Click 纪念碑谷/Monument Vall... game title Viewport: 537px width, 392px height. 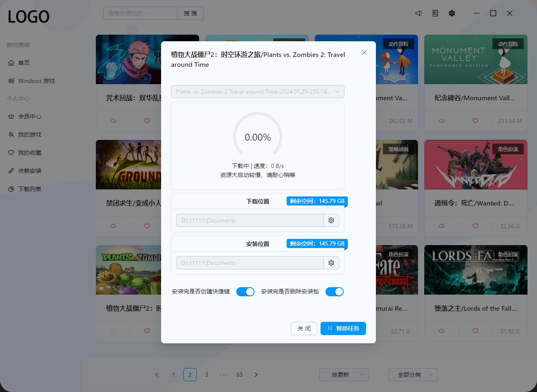475,98
